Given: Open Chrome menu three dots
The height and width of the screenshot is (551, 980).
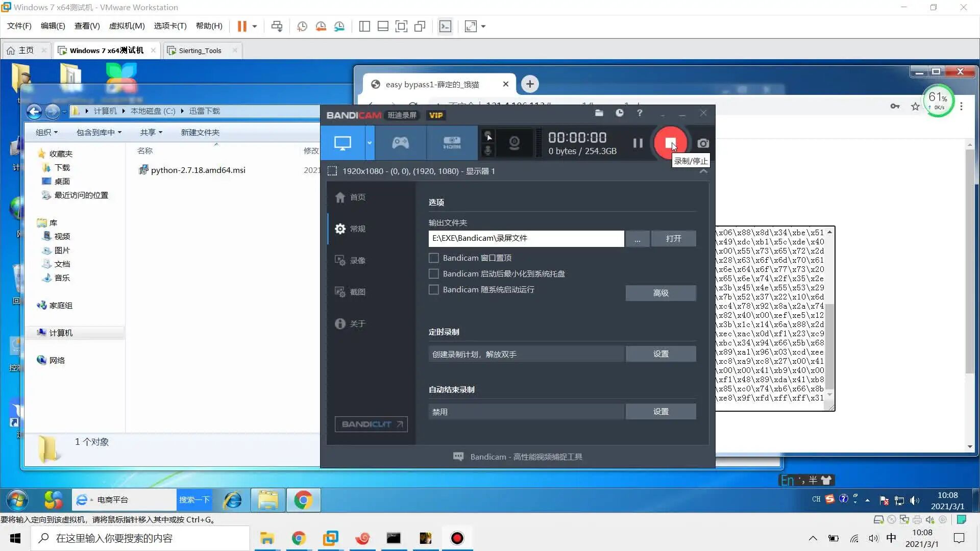Looking at the screenshot, I should (x=962, y=107).
